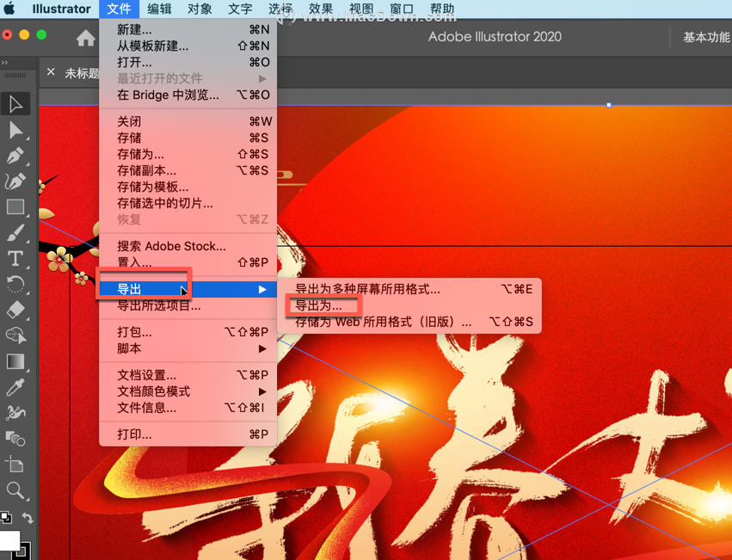The height and width of the screenshot is (560, 732).
Task: Select the Artboard tool
Action: coord(15,465)
